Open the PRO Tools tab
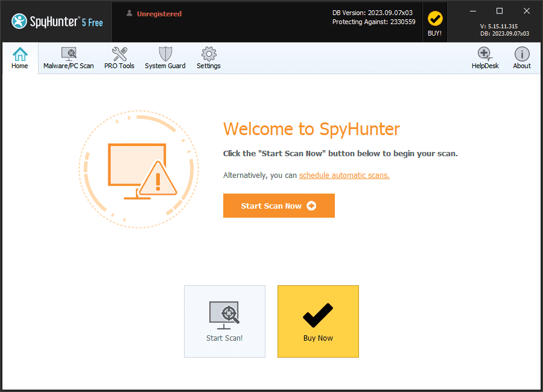The image size is (543, 392). (119, 58)
